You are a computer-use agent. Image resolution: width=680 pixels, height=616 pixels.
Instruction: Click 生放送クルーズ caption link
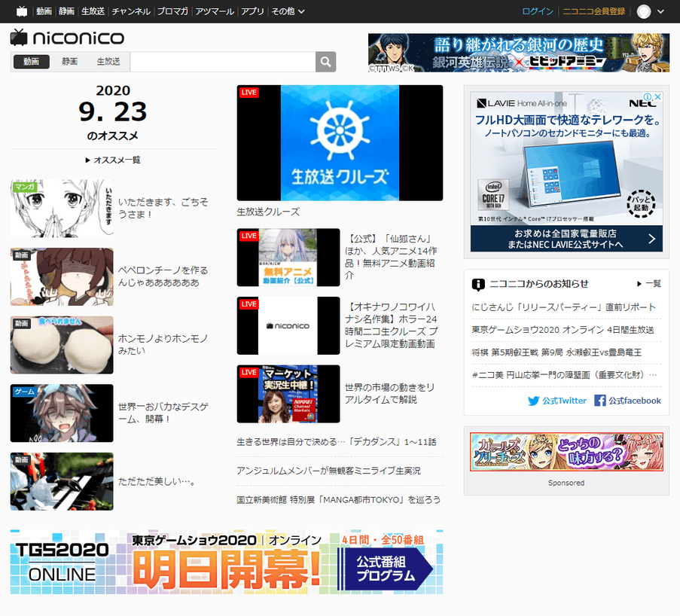(x=268, y=212)
